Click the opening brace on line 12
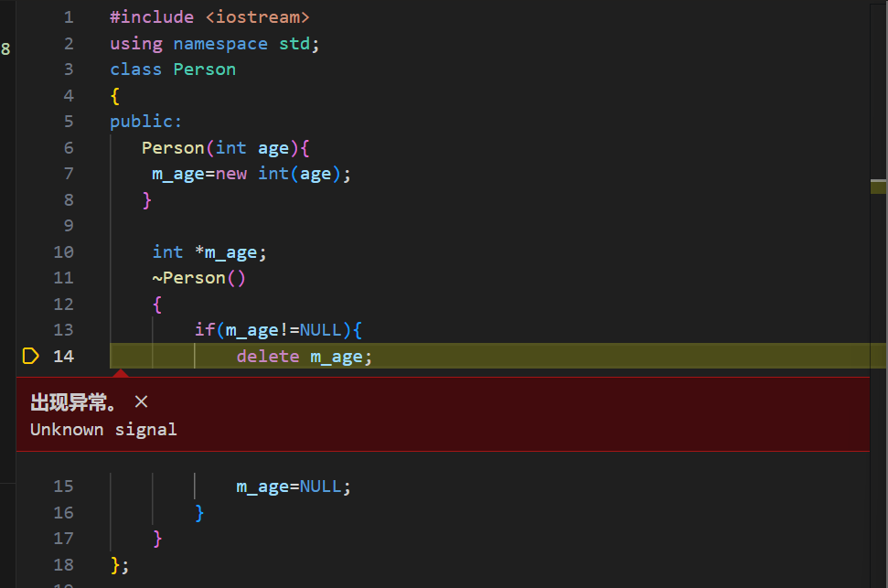The image size is (888, 588). (x=157, y=305)
